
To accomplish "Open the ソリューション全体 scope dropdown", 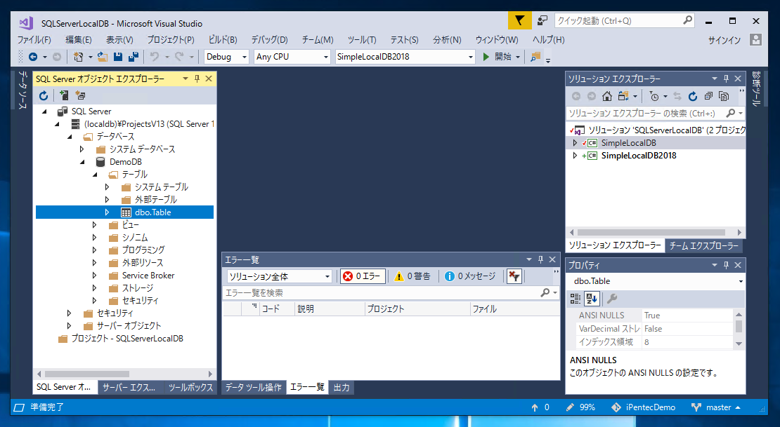I will pos(327,276).
